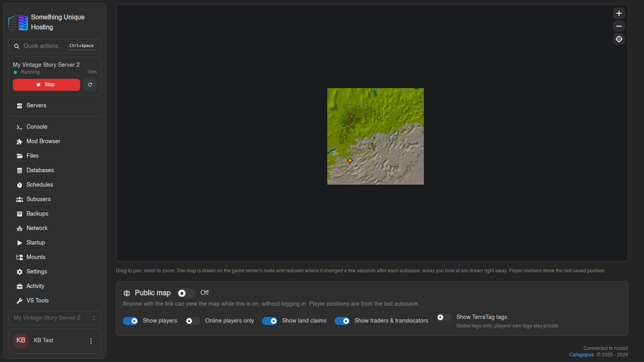The image size is (644, 362).
Task: Open the Mounts section
Action: (55, 257)
